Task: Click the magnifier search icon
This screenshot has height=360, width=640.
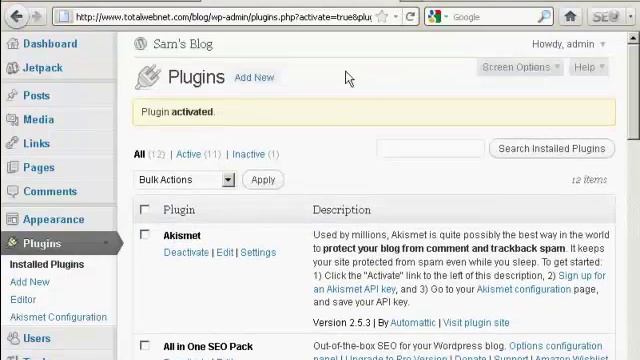Action: click(544, 17)
